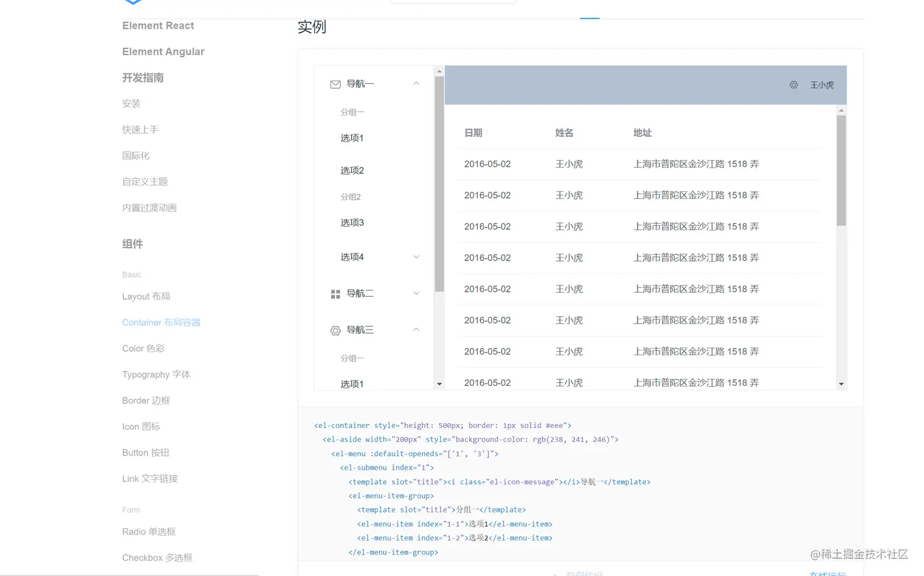924x576 pixels.
Task: Click the table's vertical scrollbar thumb
Action: 842,171
